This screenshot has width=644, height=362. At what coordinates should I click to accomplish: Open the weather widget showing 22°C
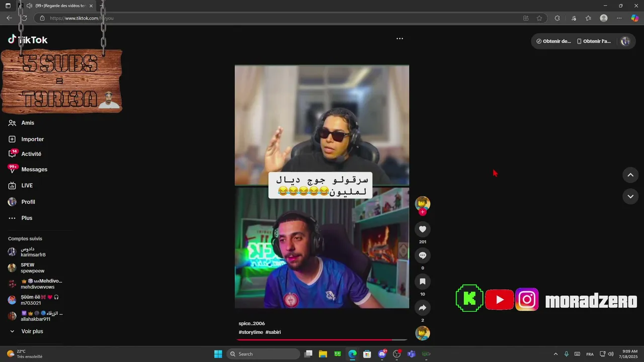tap(24, 354)
